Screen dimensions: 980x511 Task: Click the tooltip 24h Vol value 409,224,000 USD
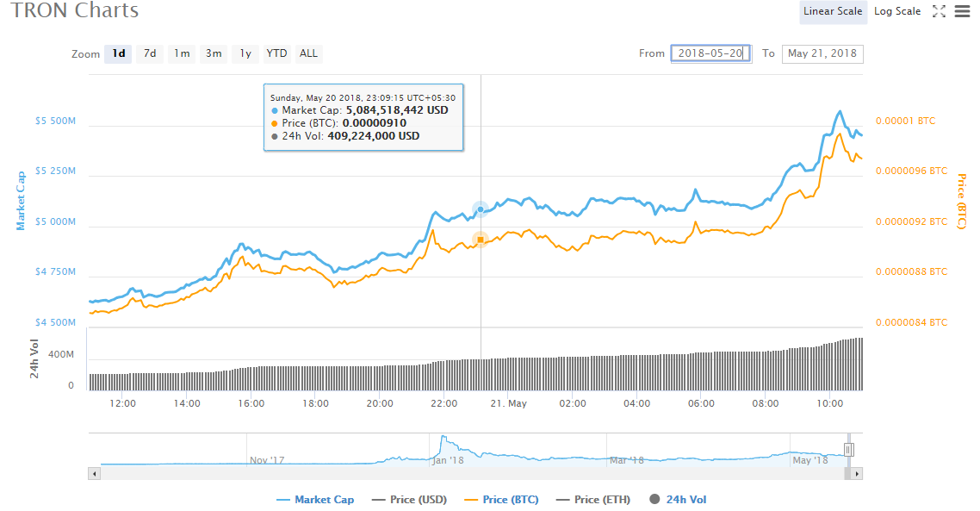tap(373, 136)
